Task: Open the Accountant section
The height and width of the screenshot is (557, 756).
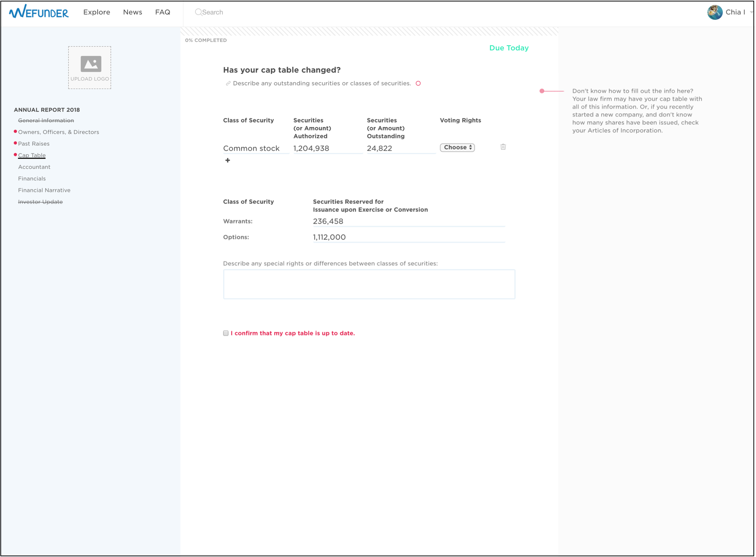Action: (x=34, y=167)
